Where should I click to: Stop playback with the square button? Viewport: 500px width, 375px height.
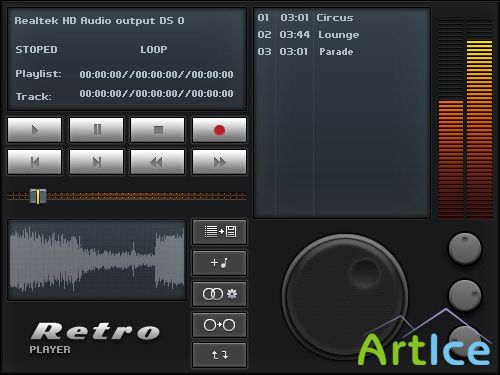158,130
